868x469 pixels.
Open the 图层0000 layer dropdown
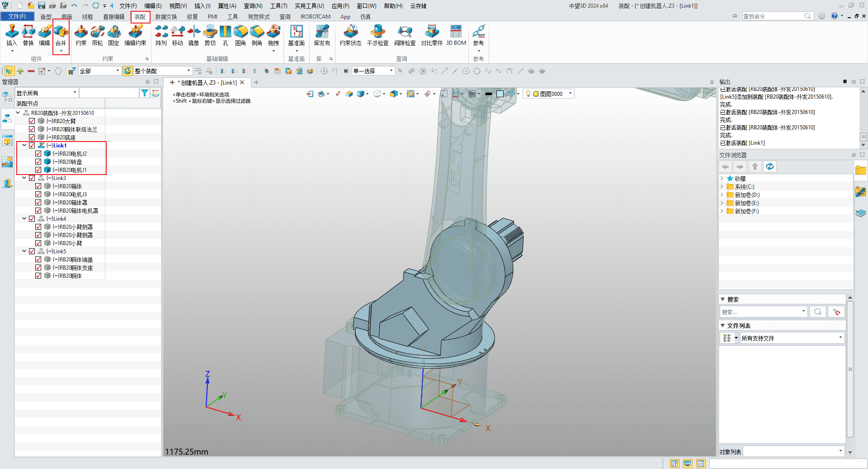(548, 94)
